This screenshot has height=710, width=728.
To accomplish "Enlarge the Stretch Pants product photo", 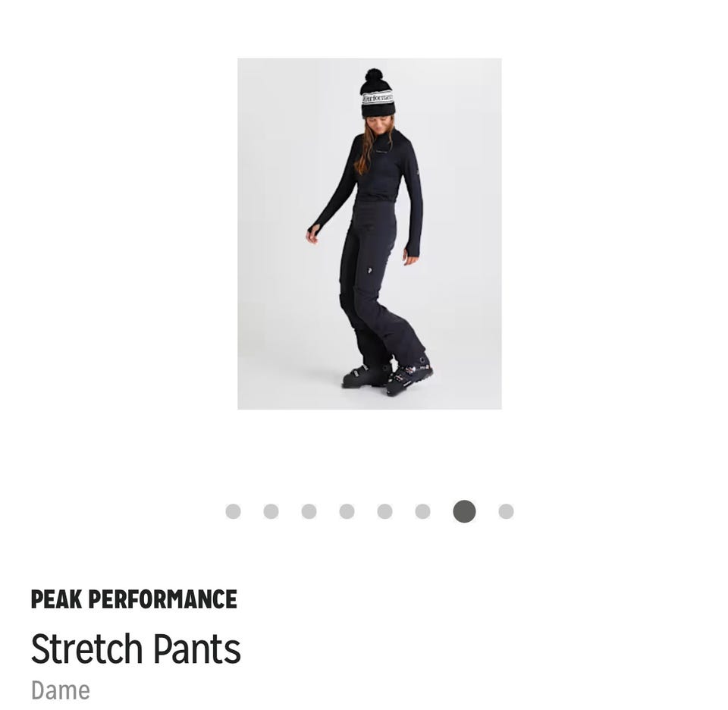I will point(369,234).
